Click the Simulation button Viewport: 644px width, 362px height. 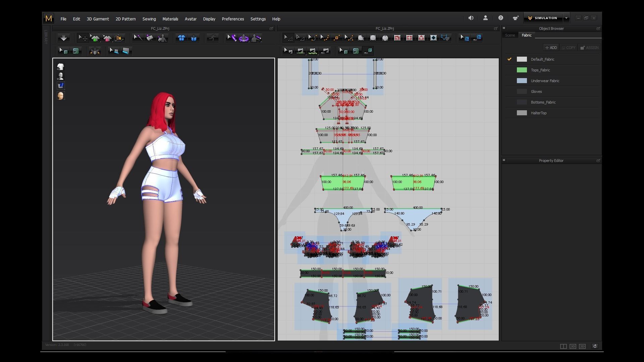tap(543, 18)
